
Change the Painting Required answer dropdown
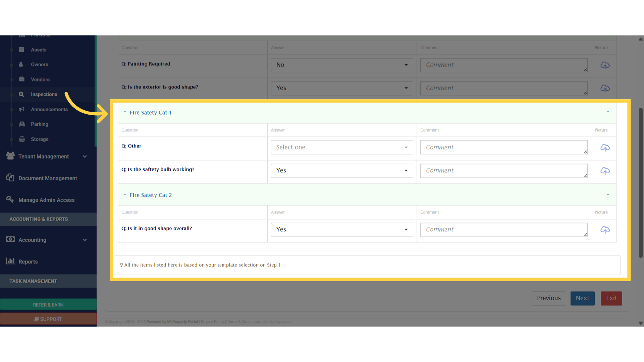pos(342,65)
